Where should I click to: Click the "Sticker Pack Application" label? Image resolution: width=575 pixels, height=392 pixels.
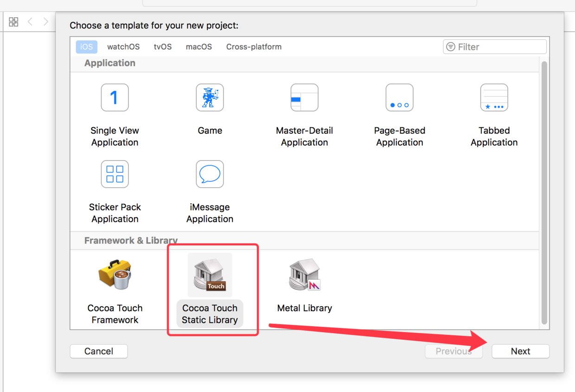tap(115, 213)
